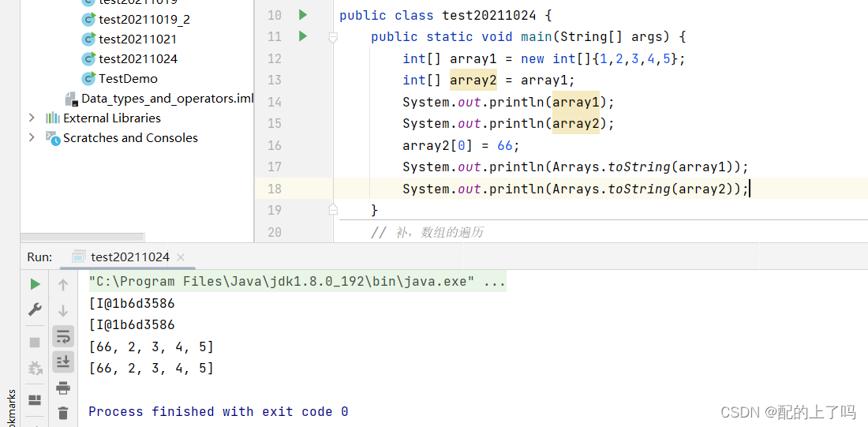Click fold end marker on line 19
868x427 pixels.
333,209
